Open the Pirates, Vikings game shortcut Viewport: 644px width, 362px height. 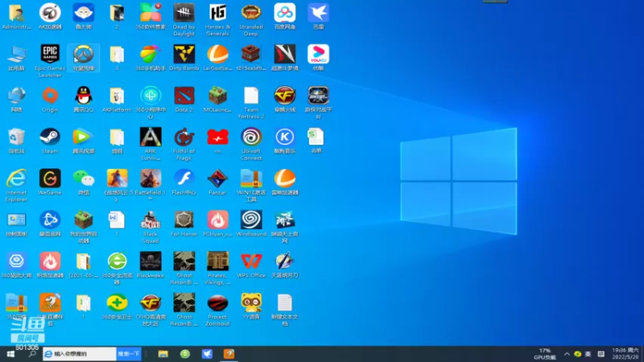coord(217,269)
